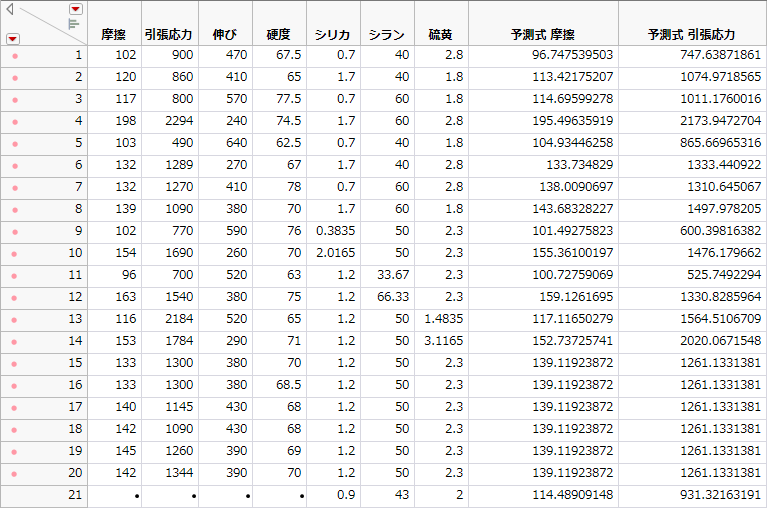Click the pink row marker for row 18
This screenshot has height=508, width=767.
pos(15,430)
